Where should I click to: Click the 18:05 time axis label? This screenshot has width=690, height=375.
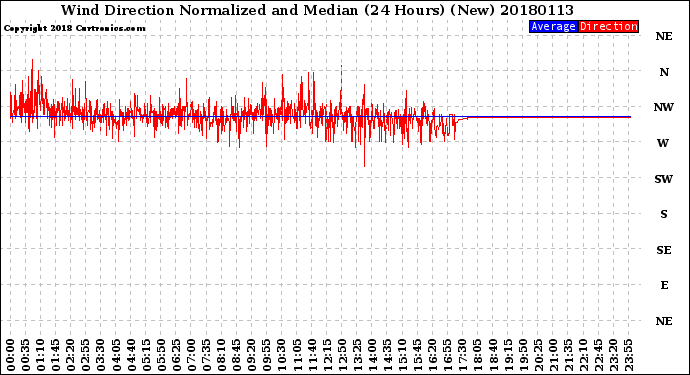[478, 355]
